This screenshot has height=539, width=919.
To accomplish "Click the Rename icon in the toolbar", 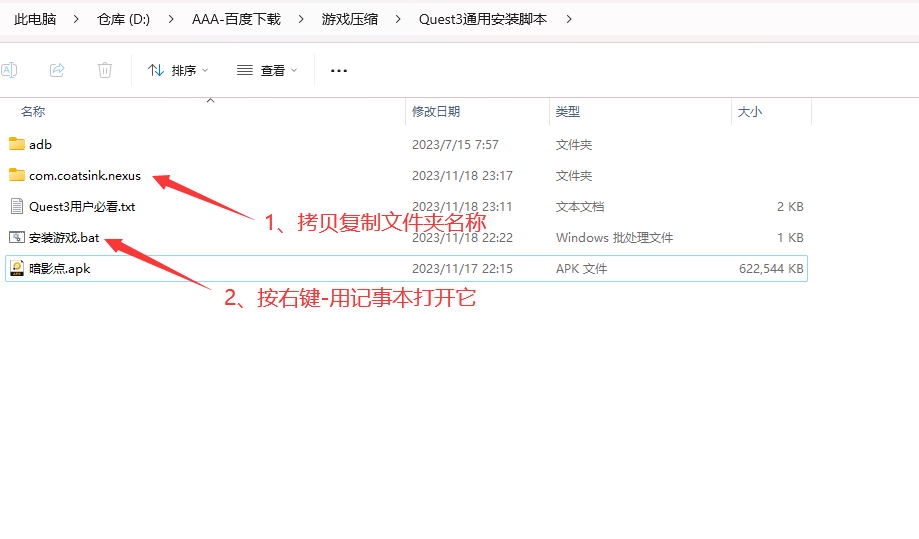I will click(x=9, y=70).
